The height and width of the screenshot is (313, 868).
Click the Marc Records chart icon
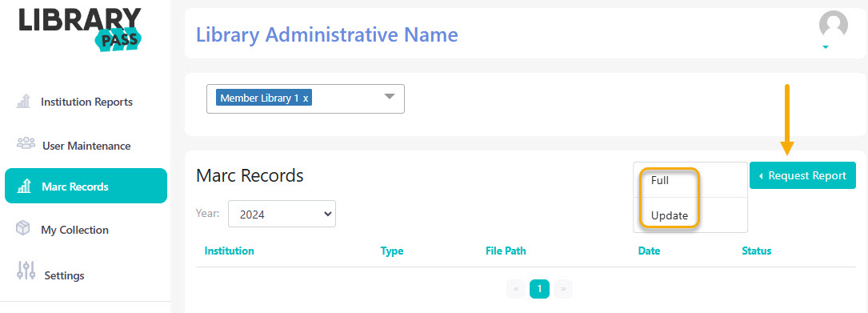(x=24, y=187)
